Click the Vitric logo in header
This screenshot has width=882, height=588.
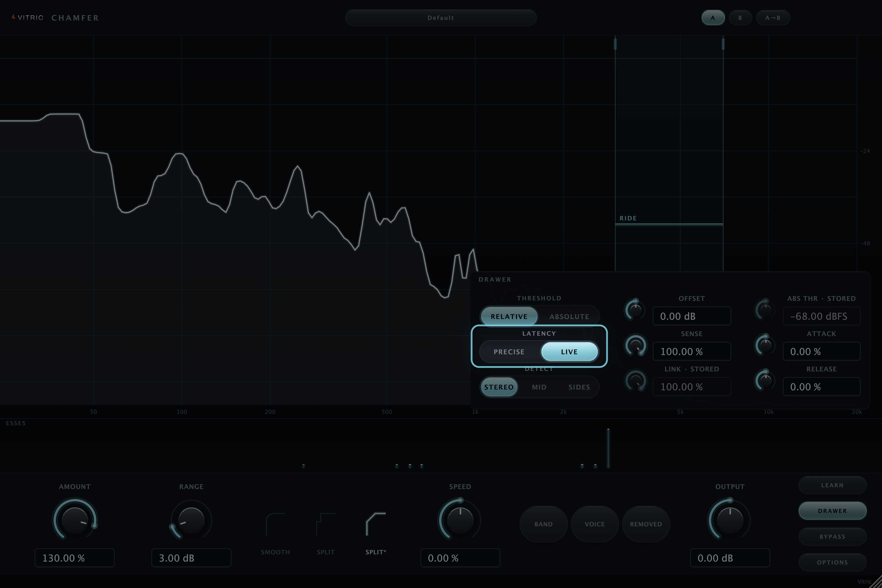coord(27,18)
